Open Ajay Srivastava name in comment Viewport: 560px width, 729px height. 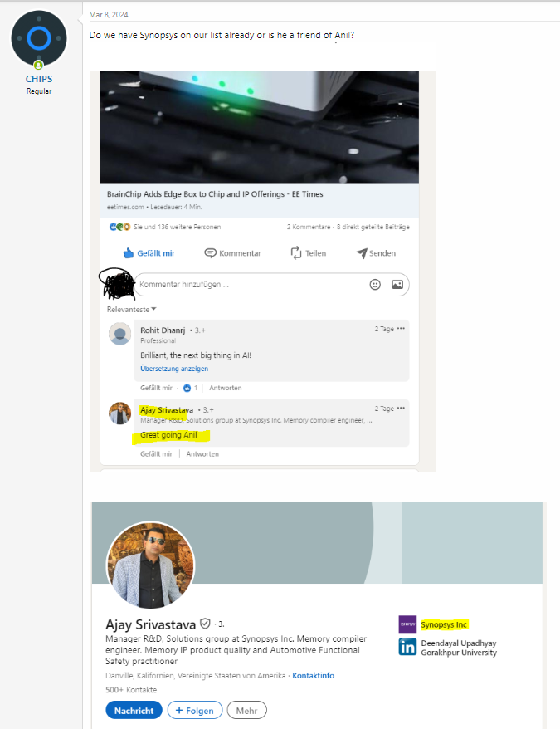click(167, 410)
